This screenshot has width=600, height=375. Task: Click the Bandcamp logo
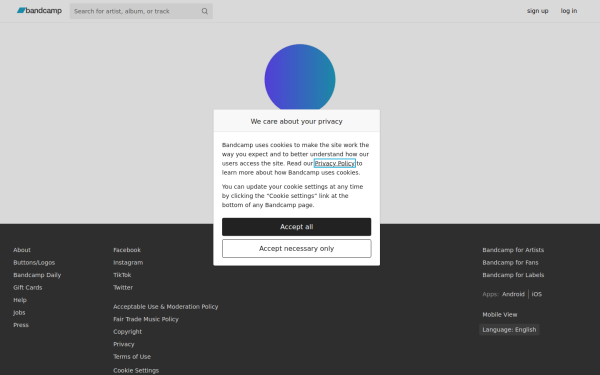coord(39,11)
